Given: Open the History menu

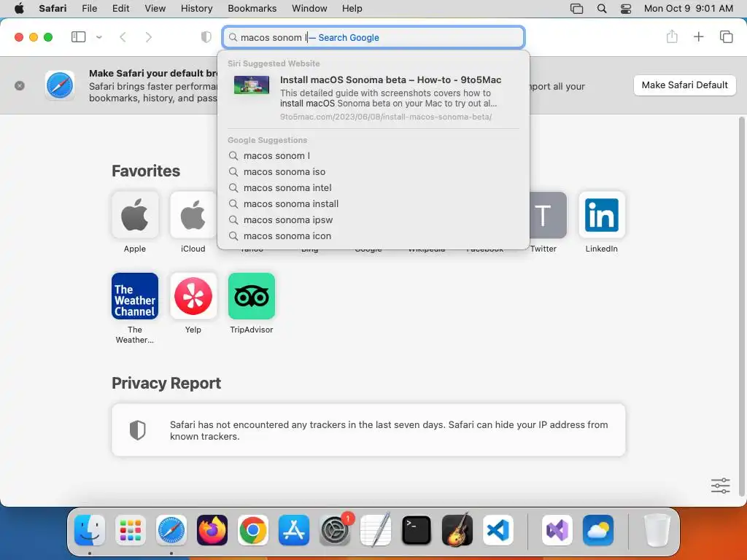Looking at the screenshot, I should tap(196, 9).
